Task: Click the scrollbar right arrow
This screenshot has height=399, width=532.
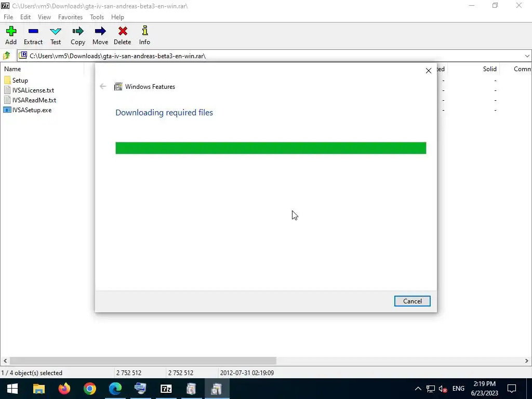Action: point(527,361)
